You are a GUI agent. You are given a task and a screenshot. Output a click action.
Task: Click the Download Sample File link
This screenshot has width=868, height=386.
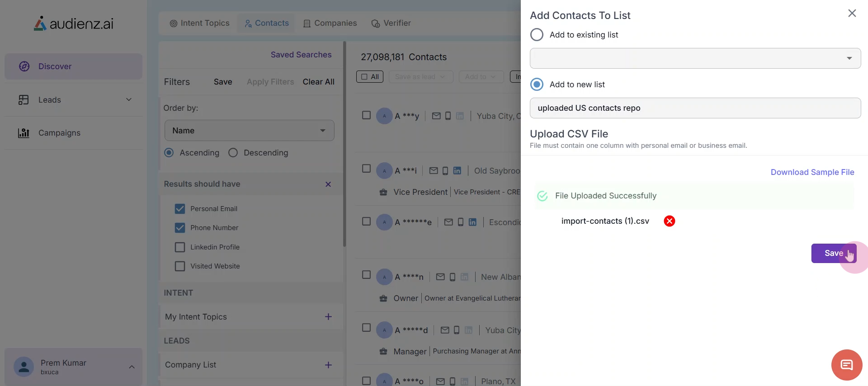(x=812, y=172)
